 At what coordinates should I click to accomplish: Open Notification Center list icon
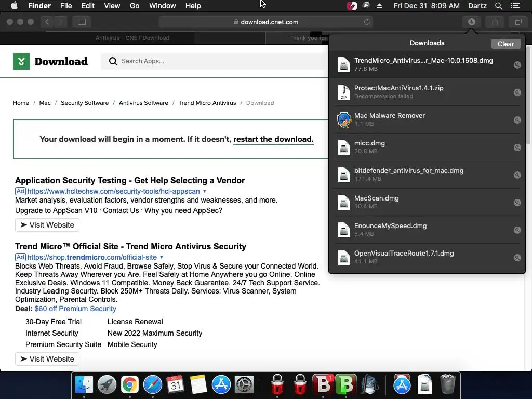515,6
